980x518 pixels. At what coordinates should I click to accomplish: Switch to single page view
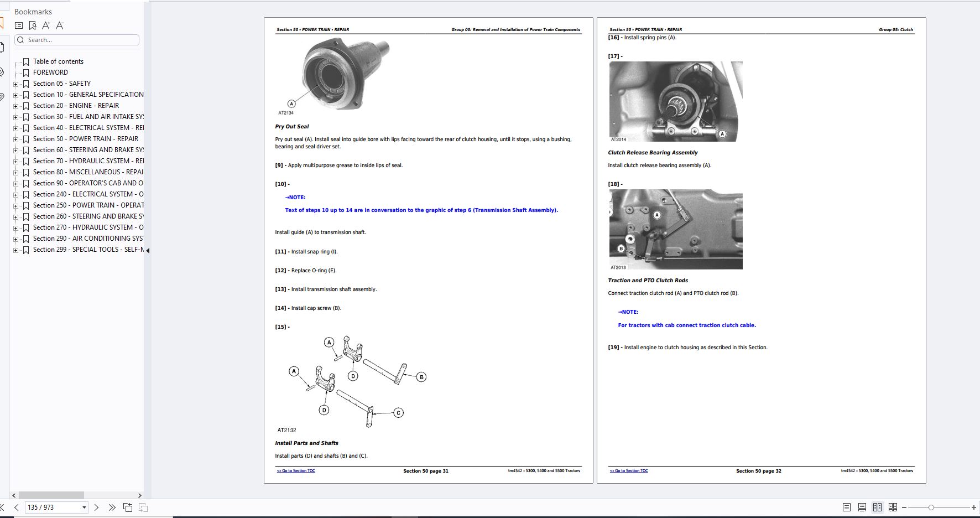point(847,507)
